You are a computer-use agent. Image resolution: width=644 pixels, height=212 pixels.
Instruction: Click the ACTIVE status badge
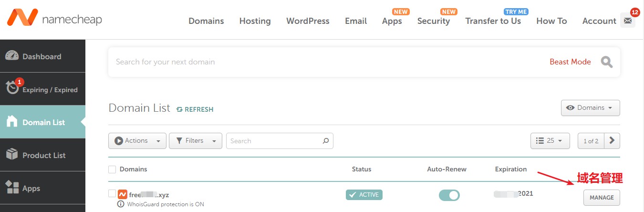pyautogui.click(x=364, y=195)
